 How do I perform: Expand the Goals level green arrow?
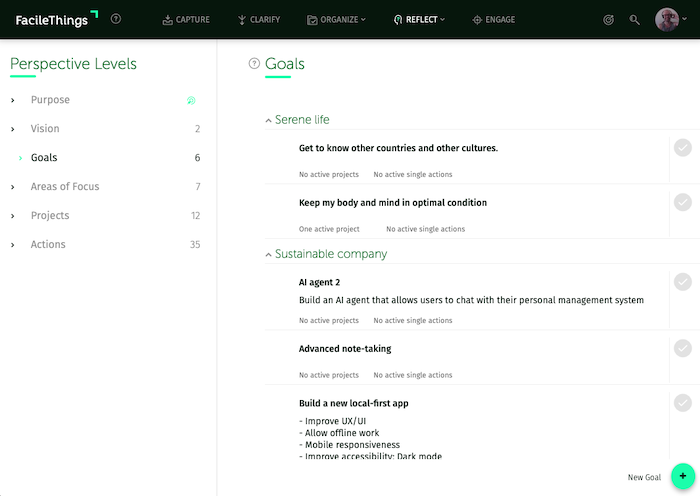coord(20,158)
